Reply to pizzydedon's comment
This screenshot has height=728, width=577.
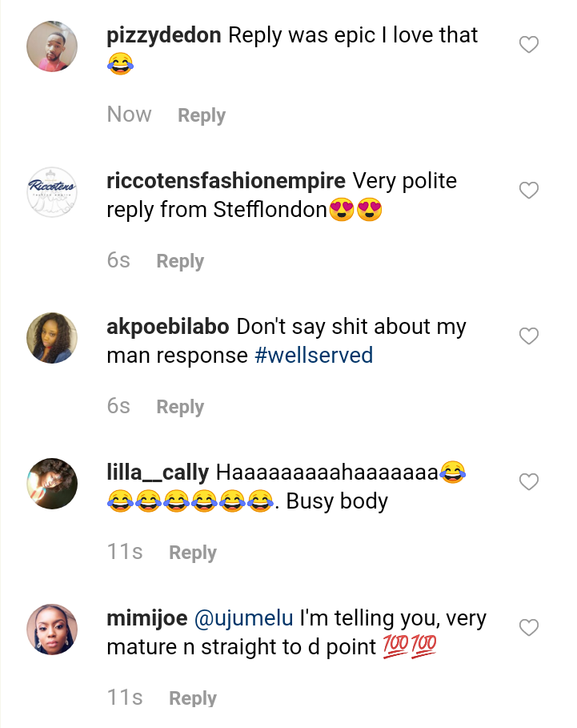pos(202,115)
